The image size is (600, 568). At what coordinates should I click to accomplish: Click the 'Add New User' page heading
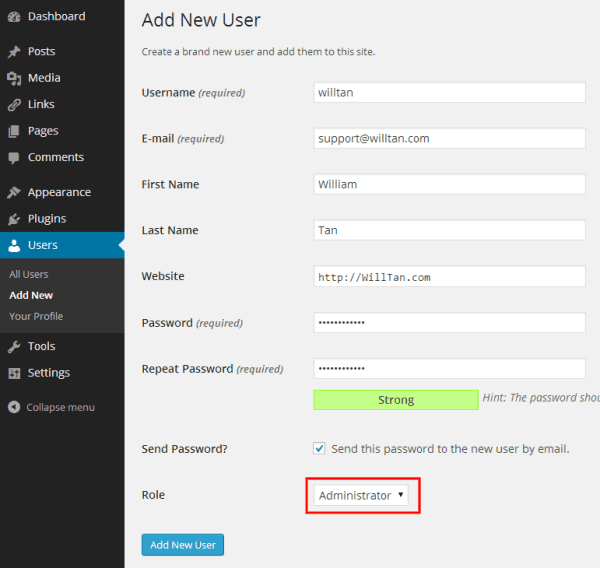tap(201, 20)
